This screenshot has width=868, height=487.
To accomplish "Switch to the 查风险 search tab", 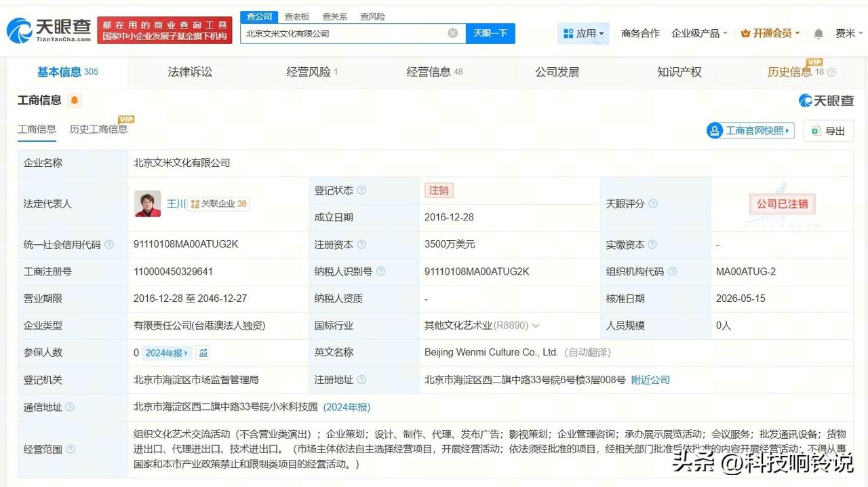I will 373,16.
